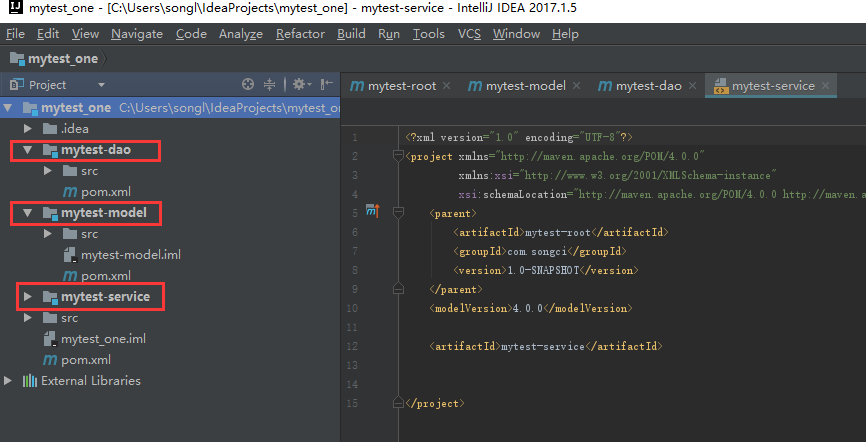The image size is (866, 442).
Task: Open the Navigate menu
Action: (x=137, y=34)
